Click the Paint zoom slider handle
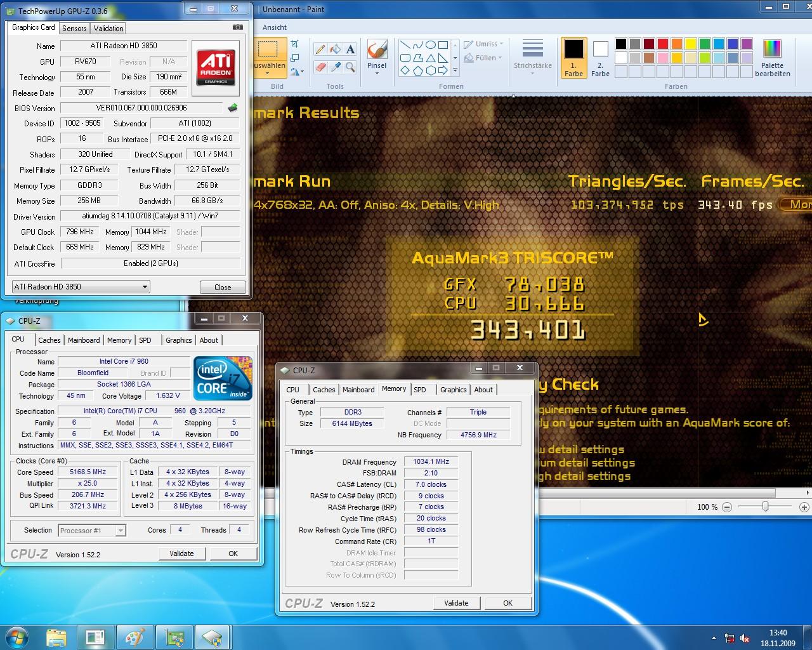This screenshot has height=650, width=812. pyautogui.click(x=766, y=507)
